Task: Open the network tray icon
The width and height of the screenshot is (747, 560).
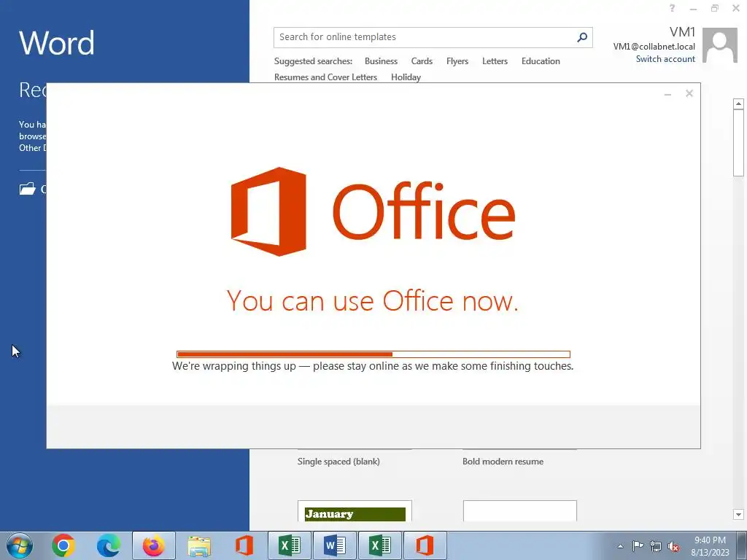Action: [x=656, y=546]
